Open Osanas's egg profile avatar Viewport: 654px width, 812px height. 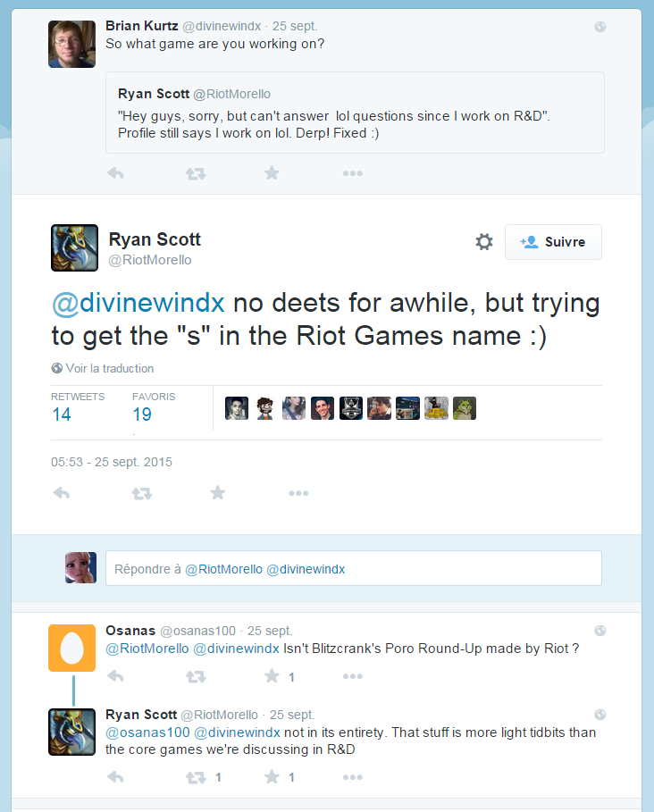point(71,647)
